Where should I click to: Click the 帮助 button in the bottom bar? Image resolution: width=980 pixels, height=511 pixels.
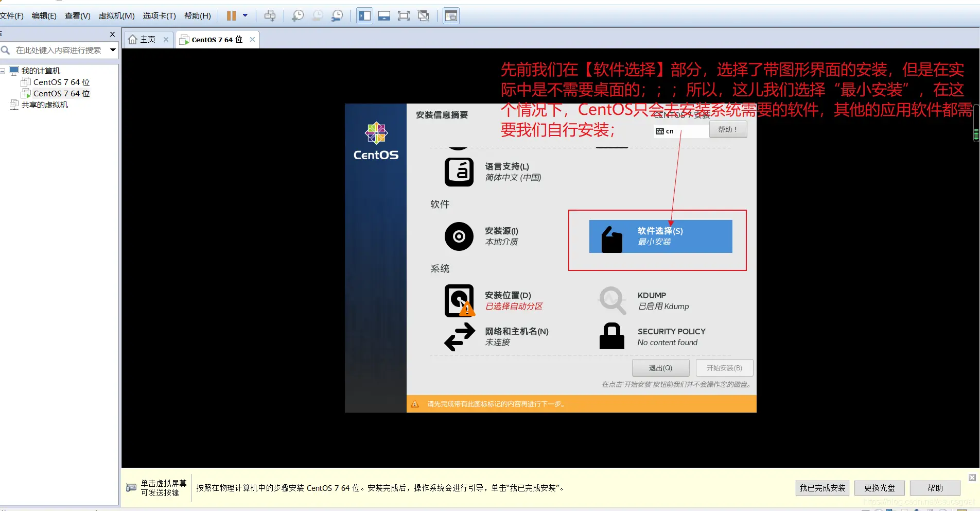click(935, 488)
